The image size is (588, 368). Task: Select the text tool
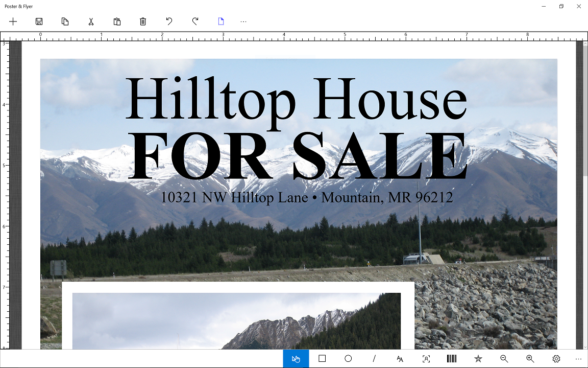click(x=400, y=359)
